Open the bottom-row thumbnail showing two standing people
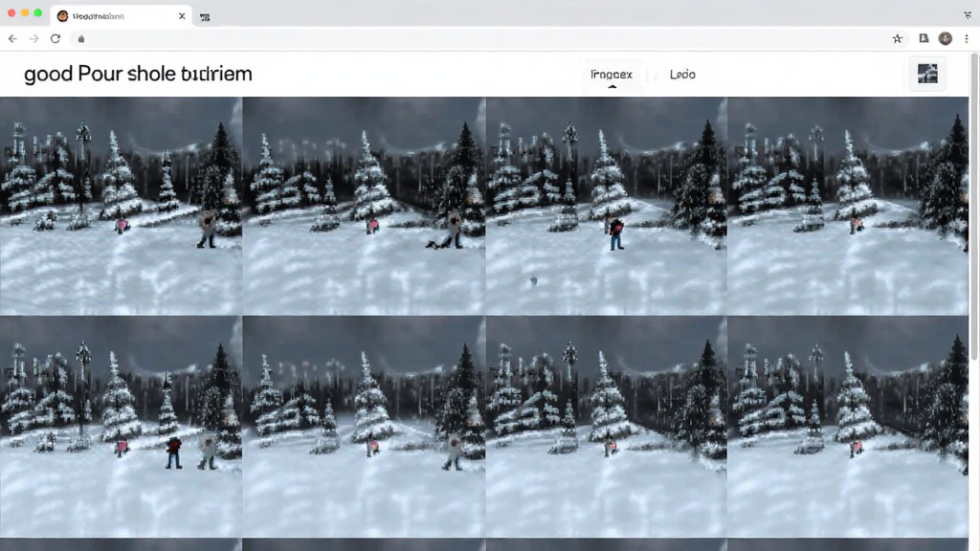The height and width of the screenshot is (551, 980). pyautogui.click(x=121, y=426)
